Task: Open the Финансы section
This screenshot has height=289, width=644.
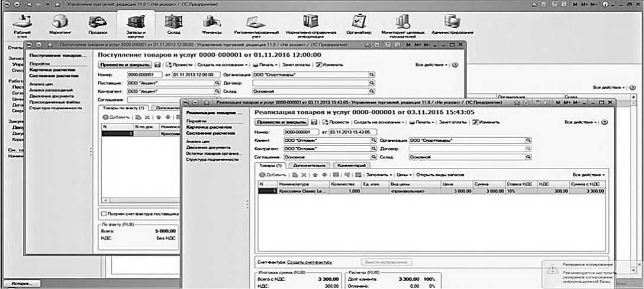Action: pyautogui.click(x=212, y=25)
